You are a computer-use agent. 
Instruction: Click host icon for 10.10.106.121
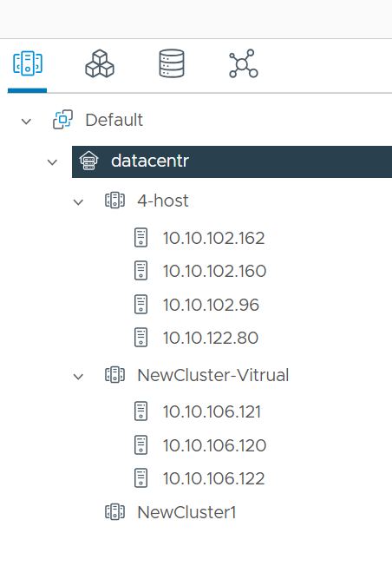coord(140,411)
